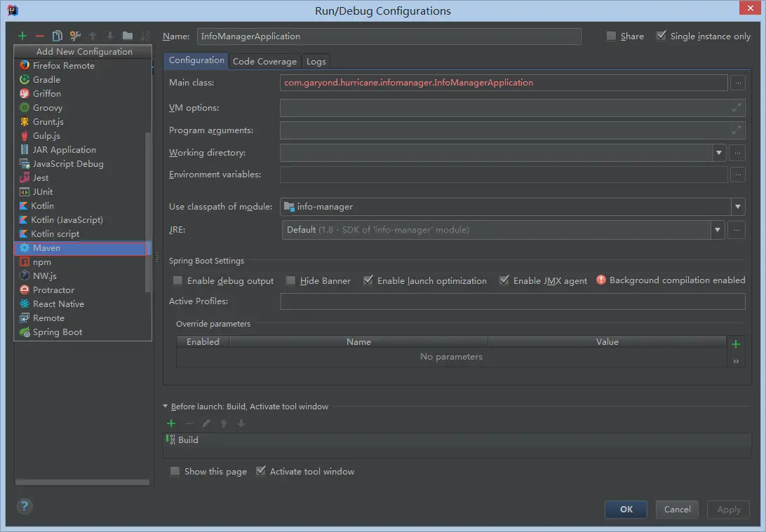Click the Copy Configuration toolbar icon
766x532 pixels.
(57, 36)
